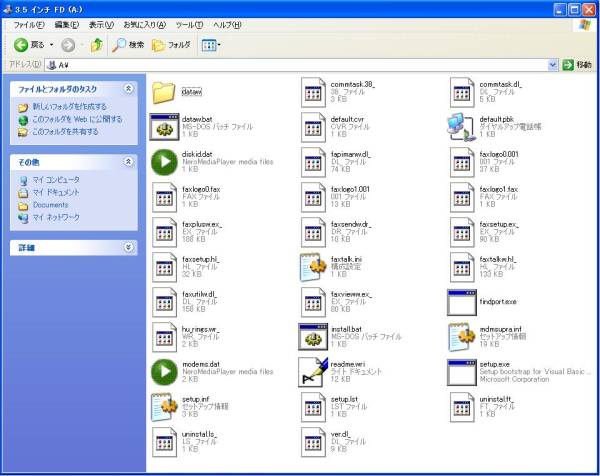Collapse the その他 panel

(x=128, y=161)
